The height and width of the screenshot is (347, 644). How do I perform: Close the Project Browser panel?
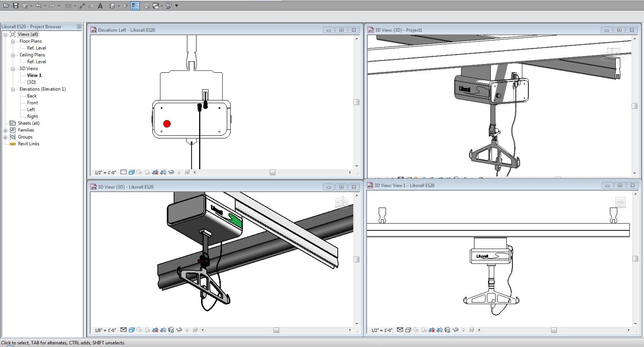coord(79,27)
